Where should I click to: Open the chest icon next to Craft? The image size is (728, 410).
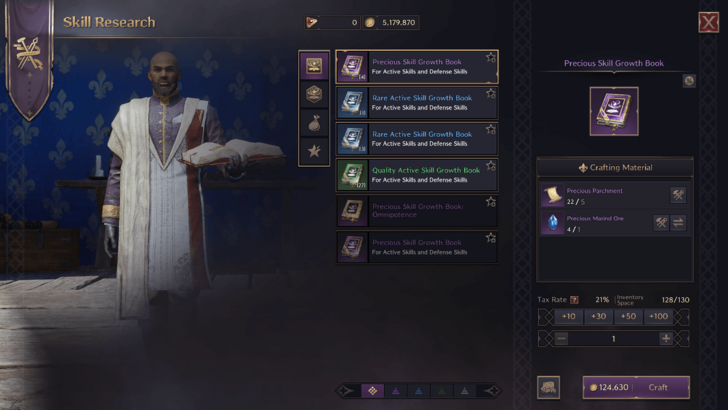(x=548, y=387)
